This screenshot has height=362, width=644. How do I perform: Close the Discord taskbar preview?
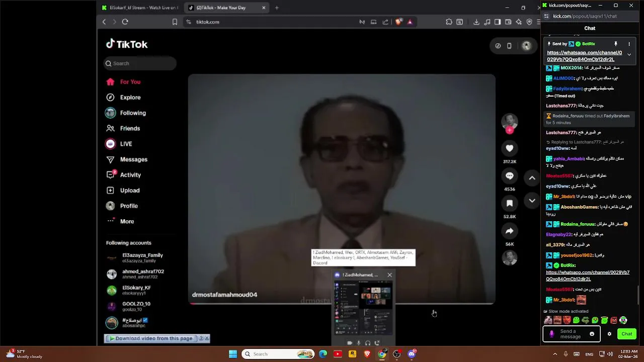pos(389,275)
